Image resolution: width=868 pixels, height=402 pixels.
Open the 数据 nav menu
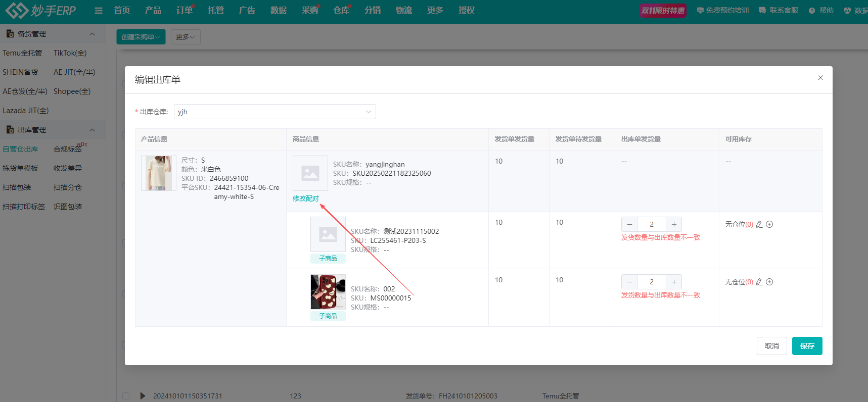pos(279,10)
